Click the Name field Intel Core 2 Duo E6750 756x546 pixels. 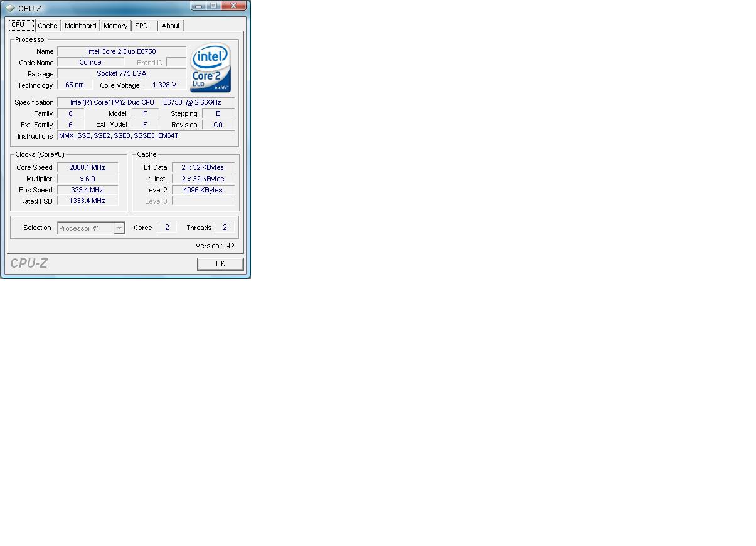pos(122,51)
